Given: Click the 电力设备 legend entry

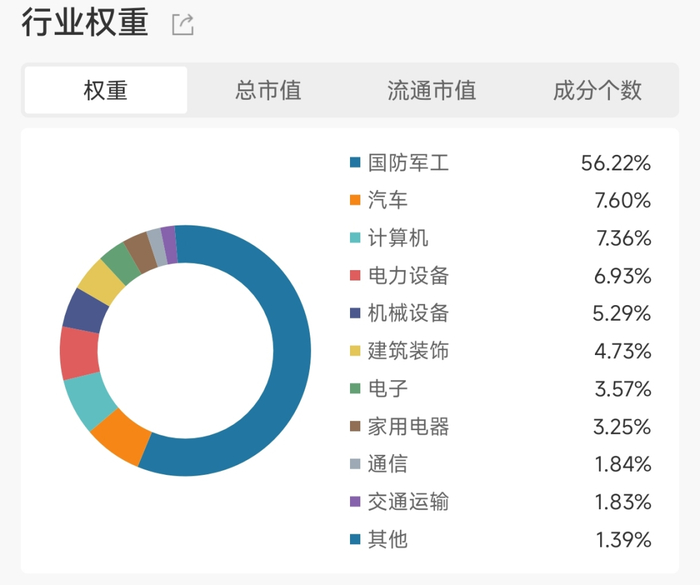Looking at the screenshot, I should pyautogui.click(x=408, y=276).
